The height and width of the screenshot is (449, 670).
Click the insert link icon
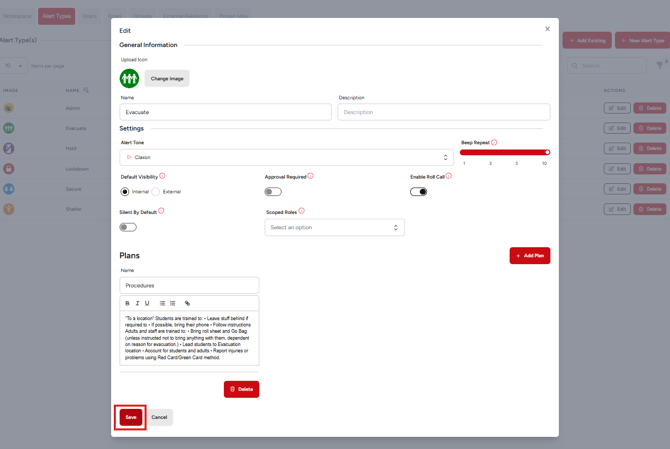(187, 303)
